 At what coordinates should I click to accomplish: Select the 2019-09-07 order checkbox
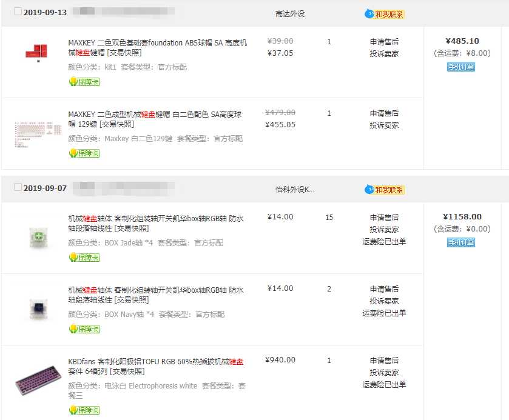[x=18, y=188]
